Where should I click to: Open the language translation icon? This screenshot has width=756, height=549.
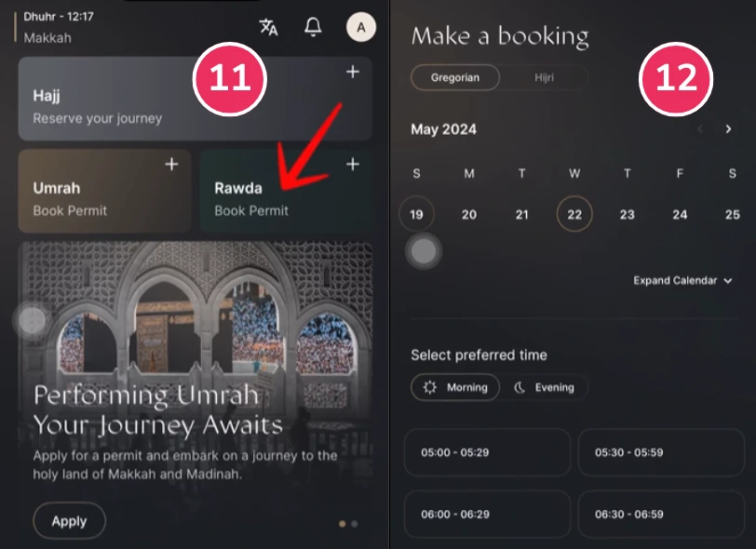click(268, 27)
